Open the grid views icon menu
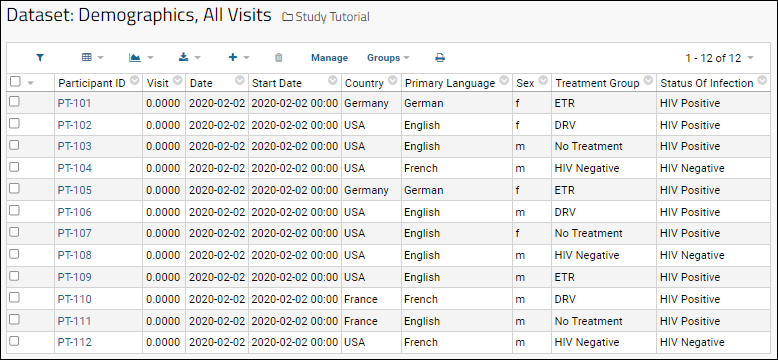The width and height of the screenshot is (778, 360). pos(92,58)
